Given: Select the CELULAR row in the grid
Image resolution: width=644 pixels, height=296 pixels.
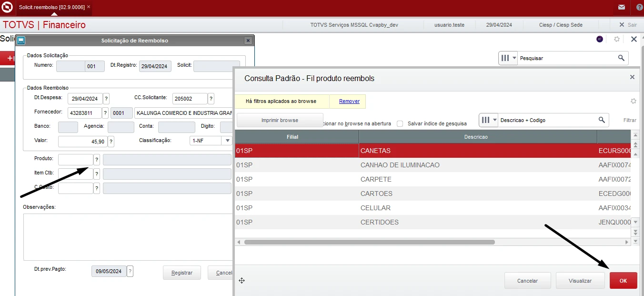Looking at the screenshot, I should tap(375, 208).
